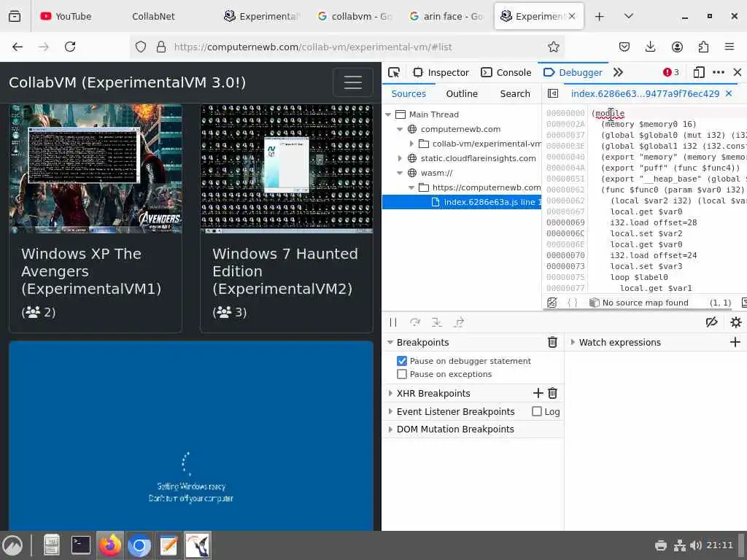Click the ignore source icon in editor footer
The height and width of the screenshot is (560, 747).
(x=551, y=303)
